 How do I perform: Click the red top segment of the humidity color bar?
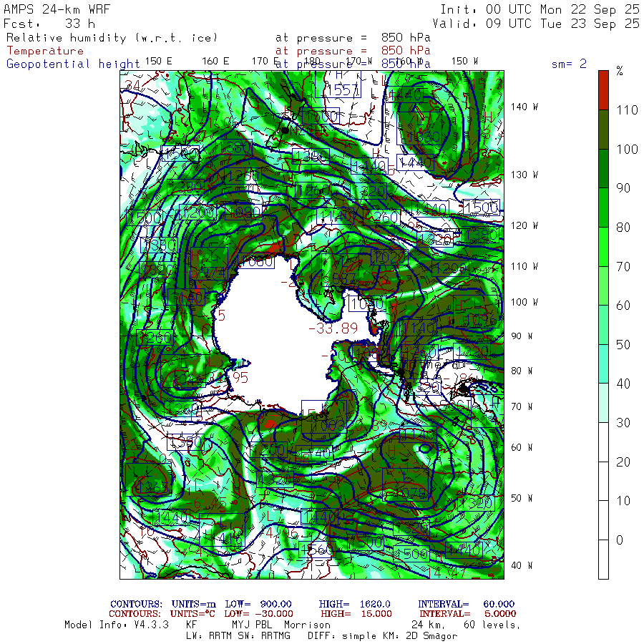pyautogui.click(x=603, y=89)
